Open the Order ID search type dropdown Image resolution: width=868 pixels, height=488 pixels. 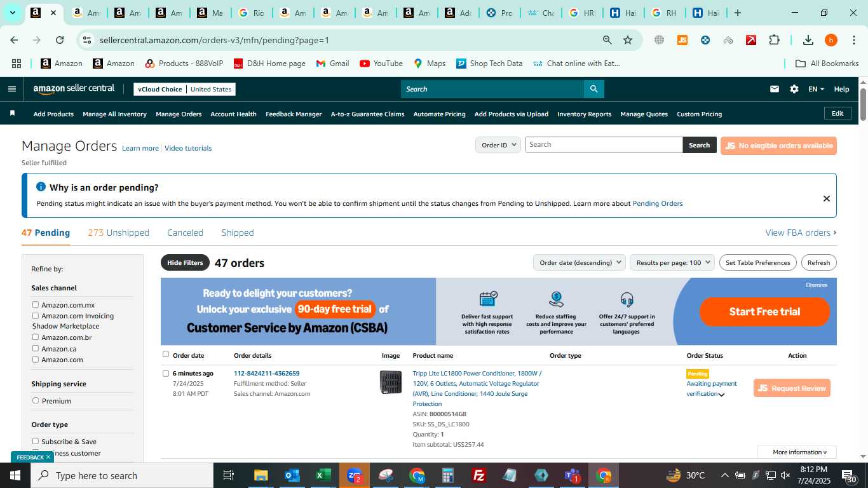click(498, 145)
